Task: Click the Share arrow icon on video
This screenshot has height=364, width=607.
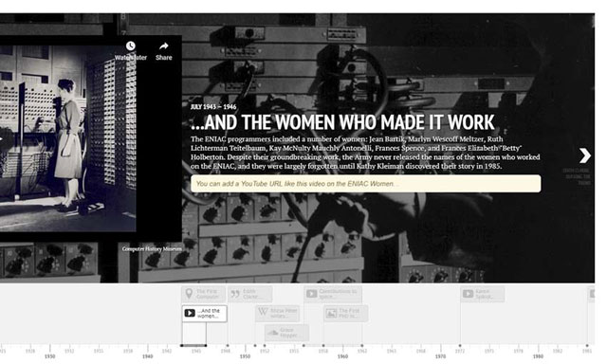Action: coord(164,46)
